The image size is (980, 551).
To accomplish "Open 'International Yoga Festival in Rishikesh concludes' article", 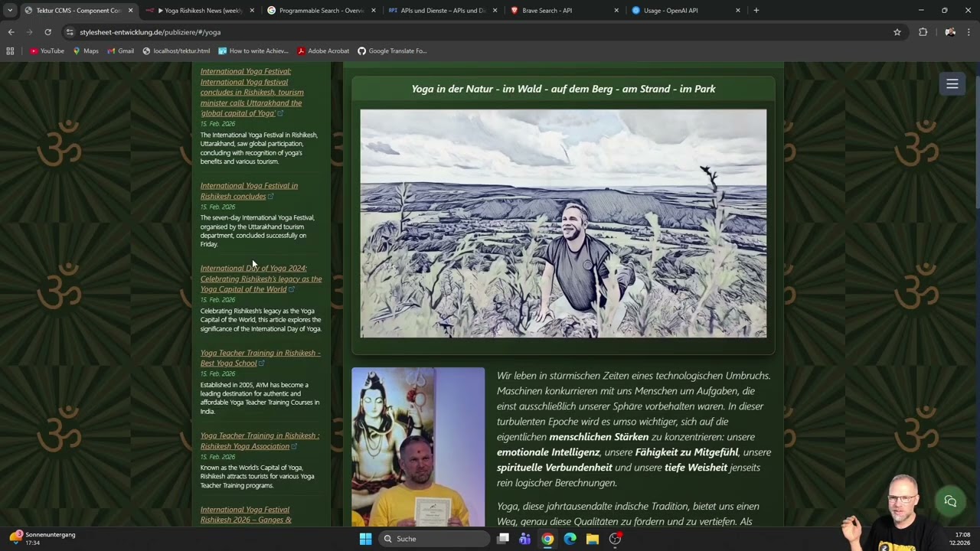I will click(249, 191).
